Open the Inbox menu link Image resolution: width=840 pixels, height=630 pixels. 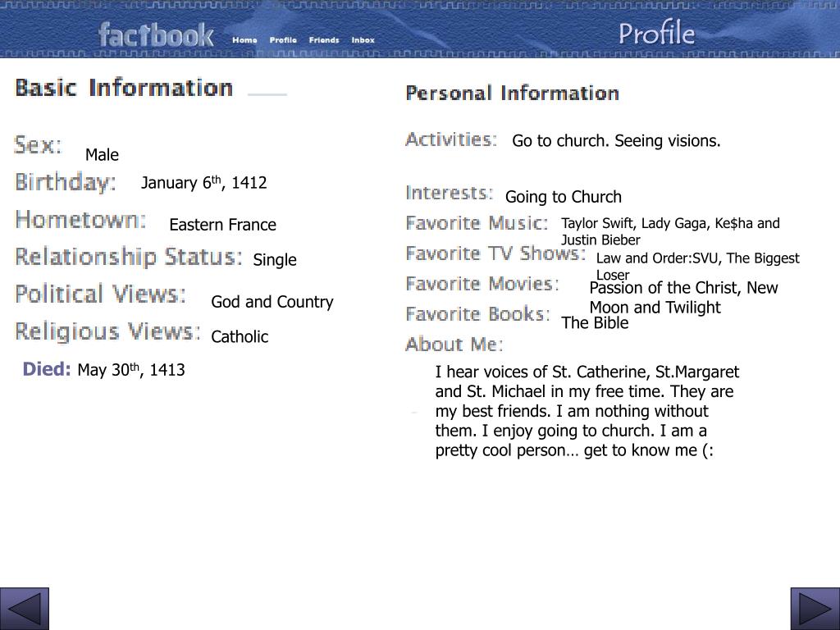click(x=363, y=40)
